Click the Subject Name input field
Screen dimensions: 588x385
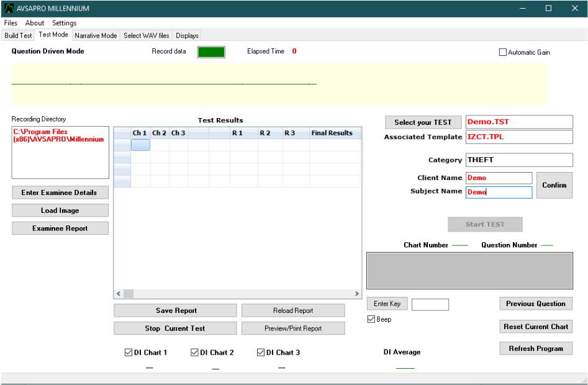tap(499, 192)
